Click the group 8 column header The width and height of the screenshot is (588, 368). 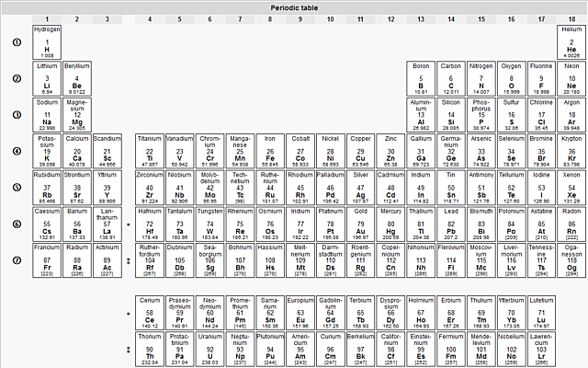point(270,19)
